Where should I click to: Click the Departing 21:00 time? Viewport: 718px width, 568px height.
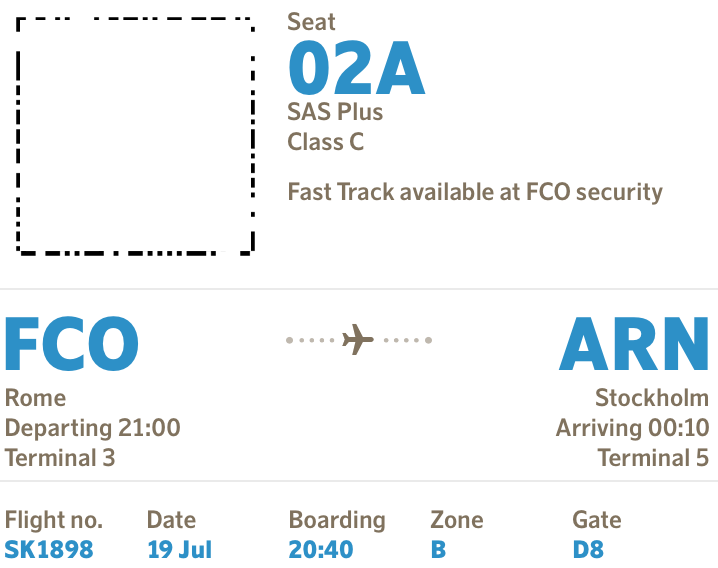pyautogui.click(x=93, y=428)
